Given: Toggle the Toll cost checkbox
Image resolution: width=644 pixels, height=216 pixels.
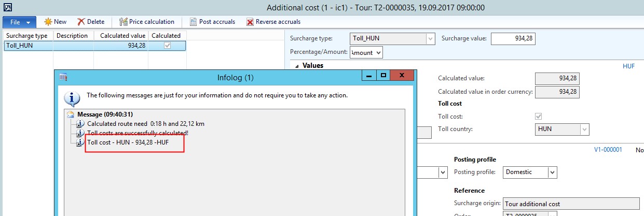Looking at the screenshot, I should click(538, 116).
